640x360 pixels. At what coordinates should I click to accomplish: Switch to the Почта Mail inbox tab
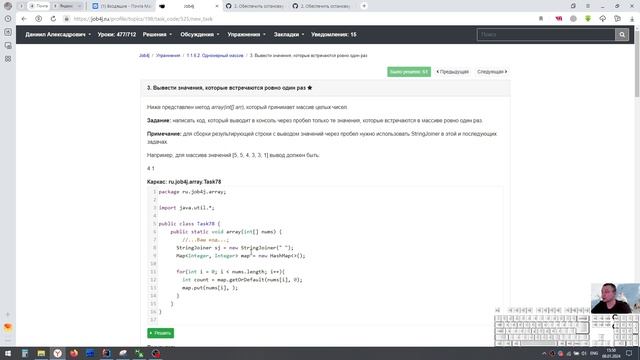[x=122, y=6]
